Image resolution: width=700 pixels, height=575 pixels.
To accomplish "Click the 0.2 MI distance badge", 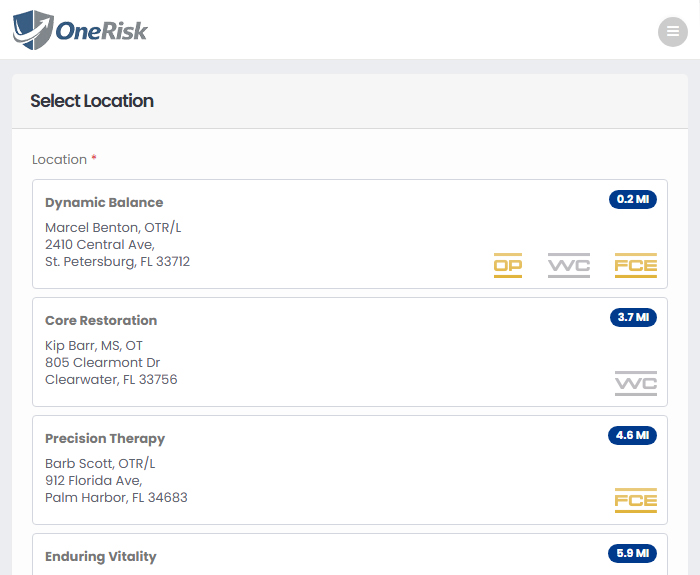I will click(x=633, y=199).
